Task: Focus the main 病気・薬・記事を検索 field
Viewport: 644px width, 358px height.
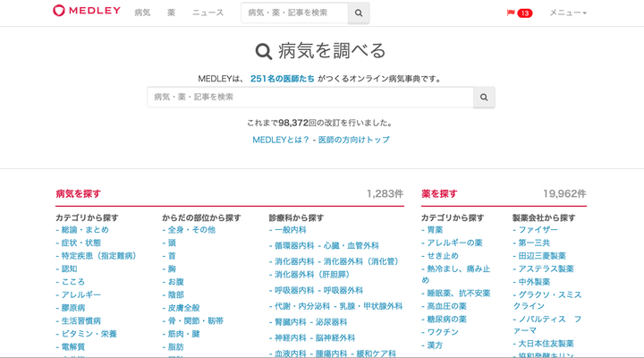Action: tap(310, 98)
